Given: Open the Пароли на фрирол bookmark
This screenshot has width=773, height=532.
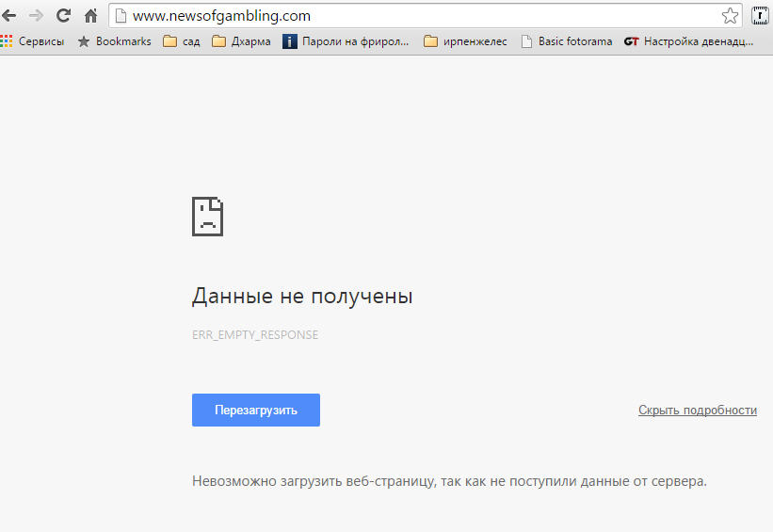Looking at the screenshot, I should coord(346,41).
